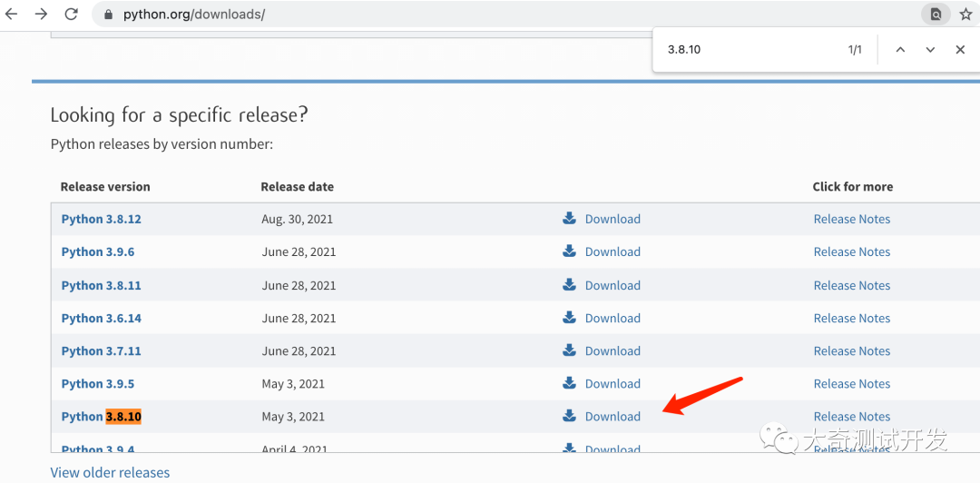Click the 1/1 match count in find bar
This screenshot has height=483, width=980.
[x=855, y=50]
